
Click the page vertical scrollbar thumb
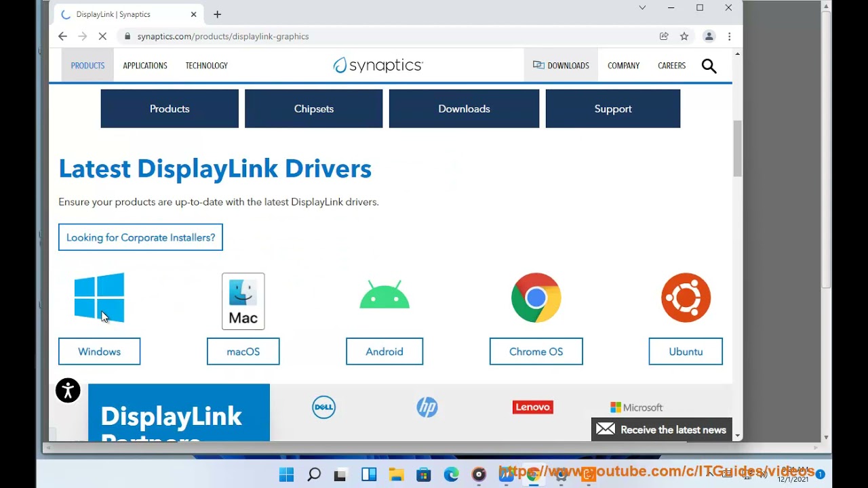click(737, 148)
